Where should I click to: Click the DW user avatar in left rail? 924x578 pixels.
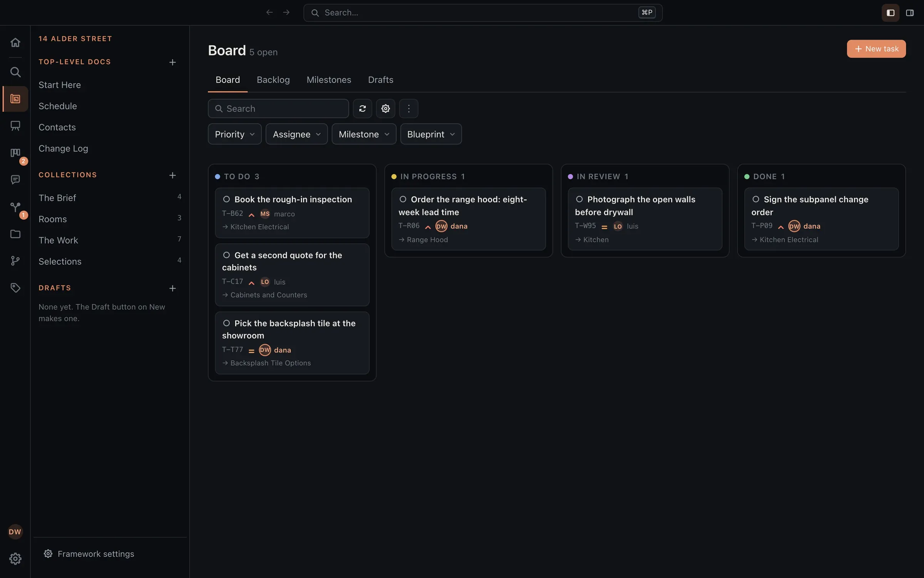pos(15,532)
